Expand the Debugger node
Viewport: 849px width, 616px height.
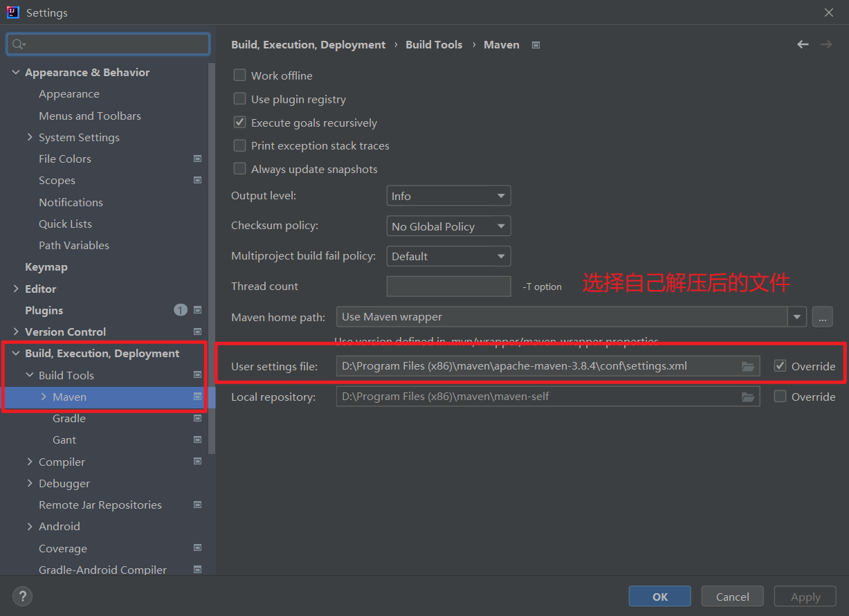pos(30,483)
